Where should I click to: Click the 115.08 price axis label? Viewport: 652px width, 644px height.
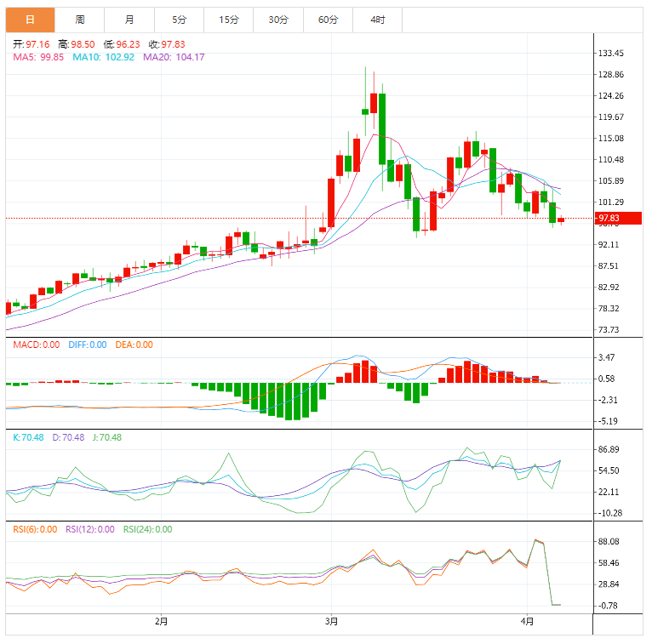[x=611, y=139]
